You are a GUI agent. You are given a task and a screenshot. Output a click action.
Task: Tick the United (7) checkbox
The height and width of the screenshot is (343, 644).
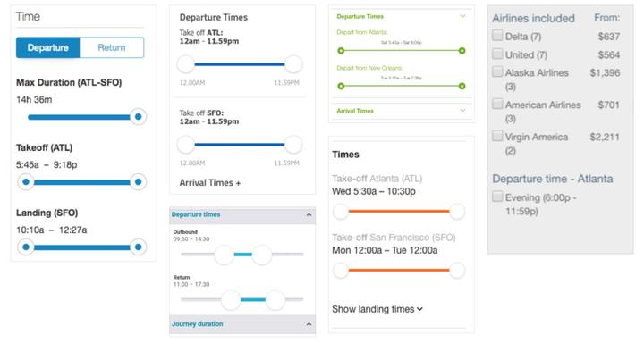click(x=497, y=54)
